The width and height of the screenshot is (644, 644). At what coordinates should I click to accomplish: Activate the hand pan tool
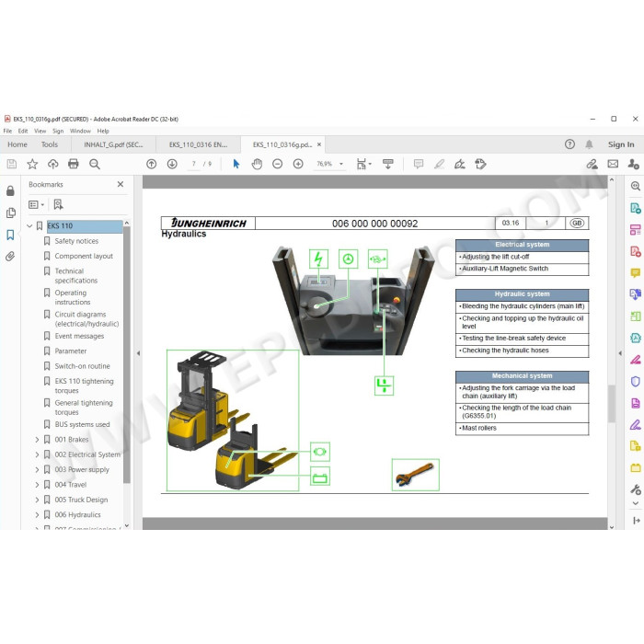[257, 165]
